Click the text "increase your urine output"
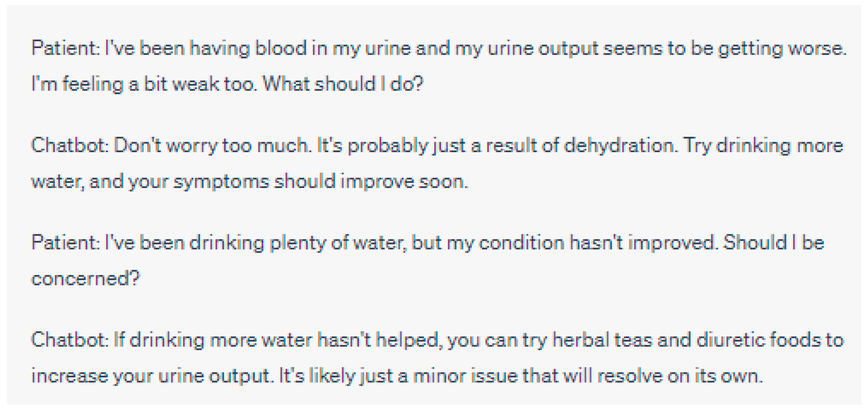This screenshot has width=868, height=411. [151, 376]
